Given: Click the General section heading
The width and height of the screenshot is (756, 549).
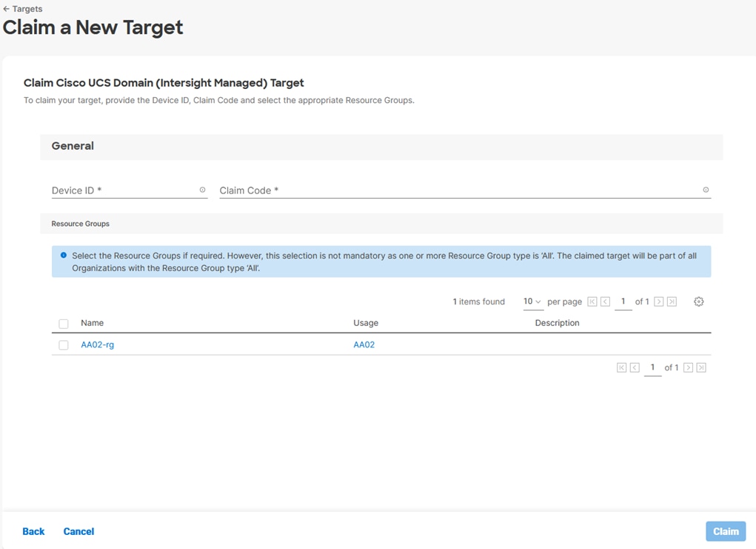Looking at the screenshot, I should tap(73, 146).
